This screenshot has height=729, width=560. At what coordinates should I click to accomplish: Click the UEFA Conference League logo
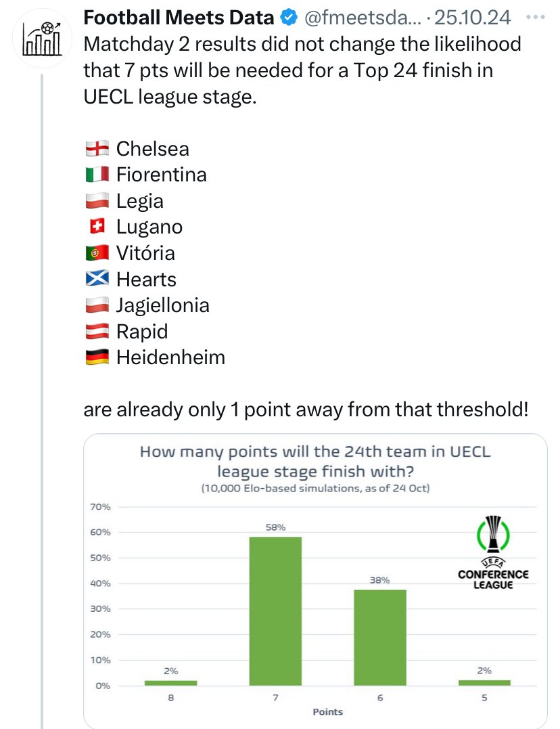(x=493, y=552)
